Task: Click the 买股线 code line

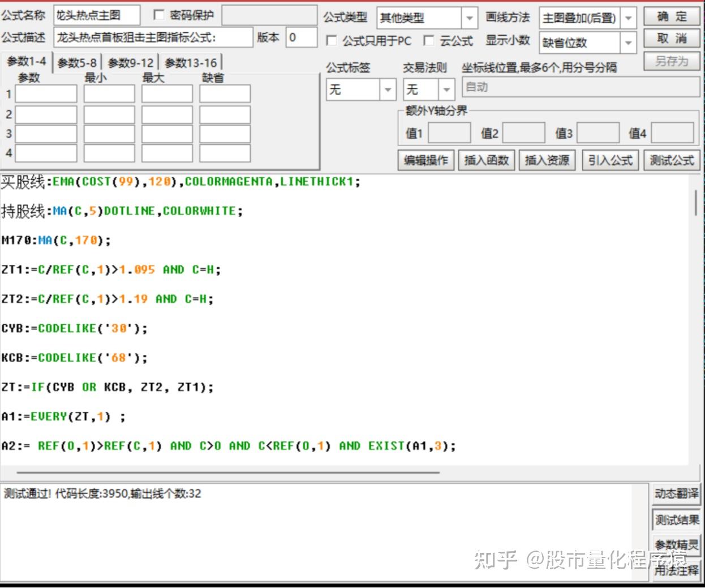Action: 180,182
